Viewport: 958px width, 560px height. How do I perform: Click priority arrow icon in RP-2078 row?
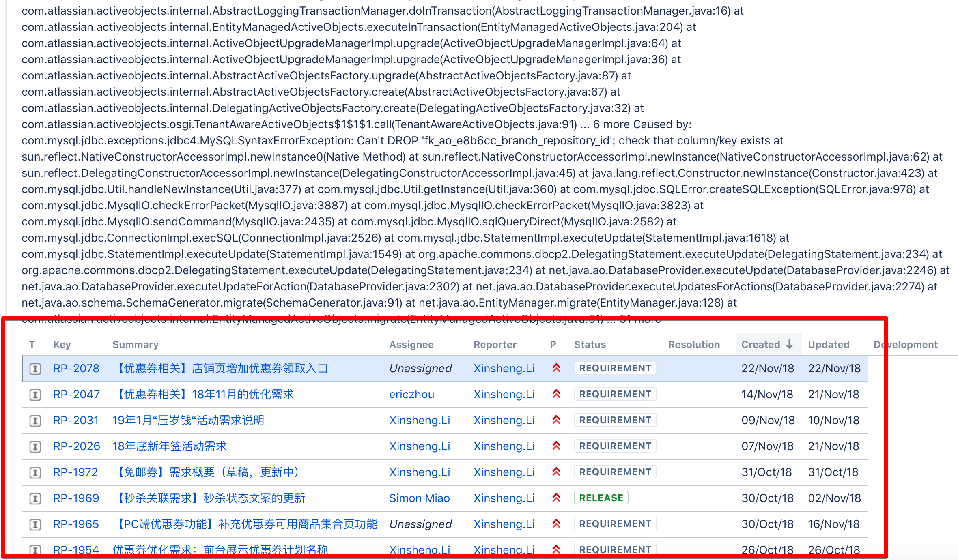556,368
